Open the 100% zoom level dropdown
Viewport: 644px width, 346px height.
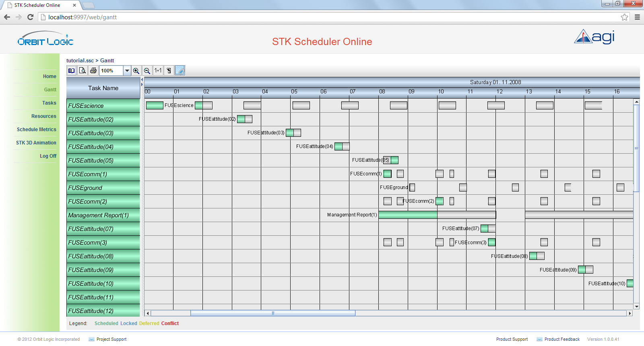[127, 71]
